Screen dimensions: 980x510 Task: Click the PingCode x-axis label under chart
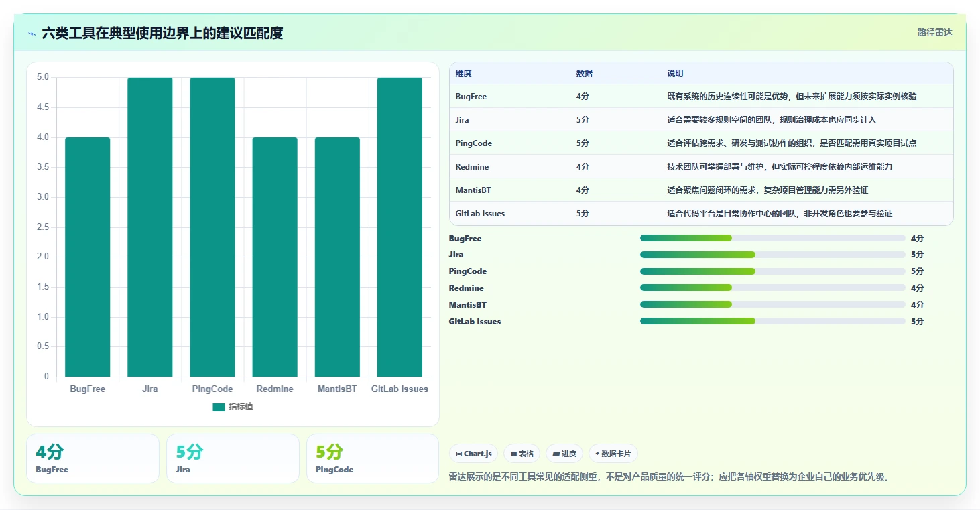212,389
